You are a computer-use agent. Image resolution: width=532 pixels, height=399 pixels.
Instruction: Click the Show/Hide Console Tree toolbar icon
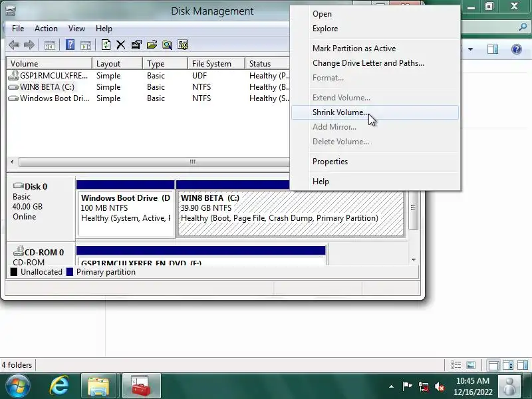click(49, 45)
